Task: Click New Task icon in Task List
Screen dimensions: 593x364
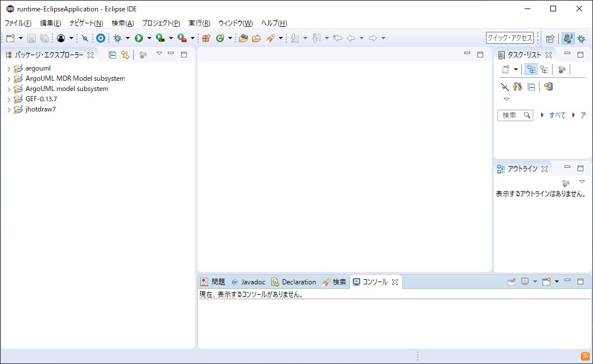Action: [x=506, y=69]
